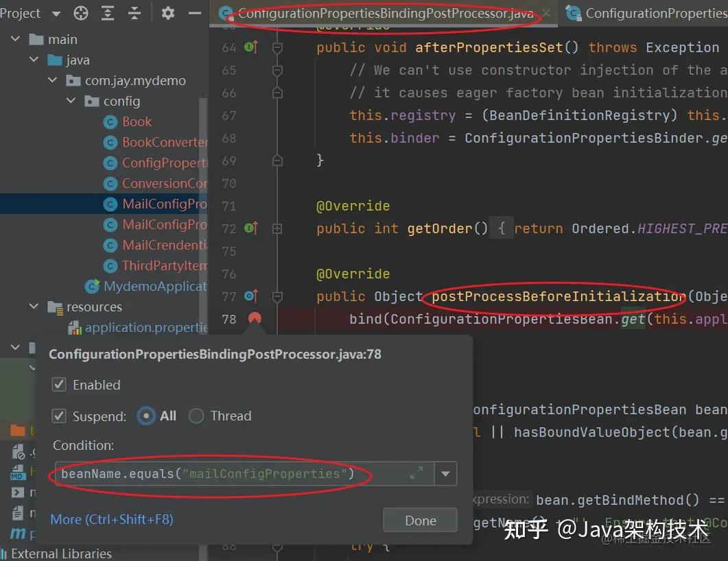Click the Expand All icon in Project toolbar
This screenshot has width=728, height=561.
click(x=108, y=12)
